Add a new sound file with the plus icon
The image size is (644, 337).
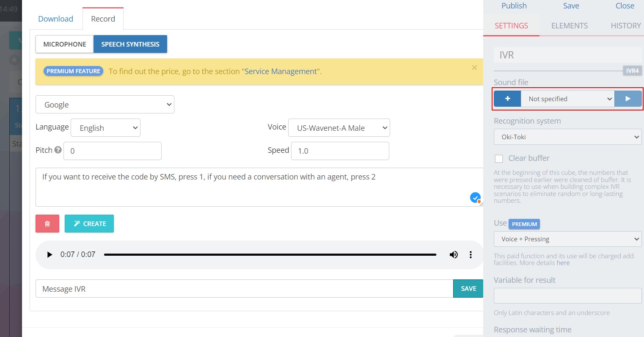507,98
